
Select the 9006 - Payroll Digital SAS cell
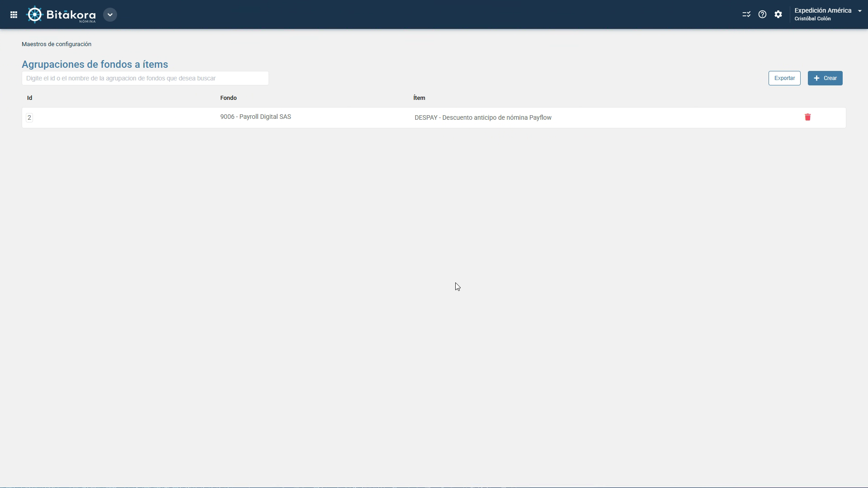pyautogui.click(x=255, y=117)
